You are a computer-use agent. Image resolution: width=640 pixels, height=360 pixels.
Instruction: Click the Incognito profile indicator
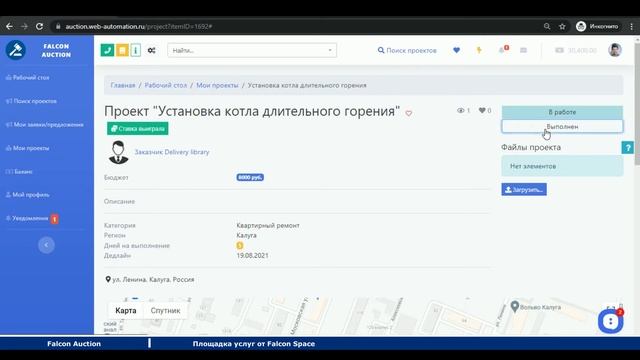point(597,27)
